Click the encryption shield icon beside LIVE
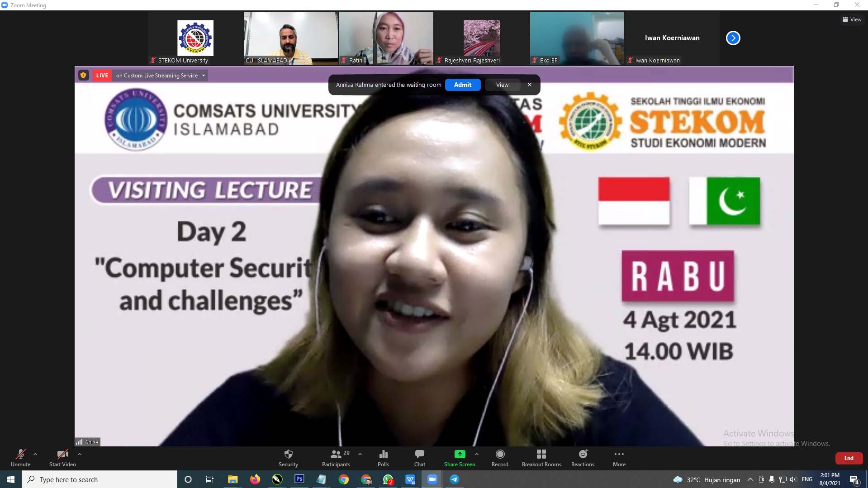Viewport: 868px width, 488px height. click(83, 76)
